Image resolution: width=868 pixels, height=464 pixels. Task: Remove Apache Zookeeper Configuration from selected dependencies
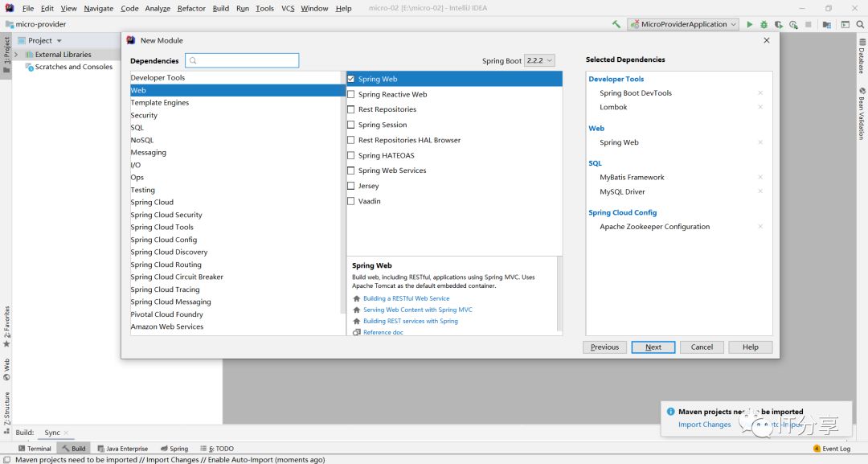point(760,227)
